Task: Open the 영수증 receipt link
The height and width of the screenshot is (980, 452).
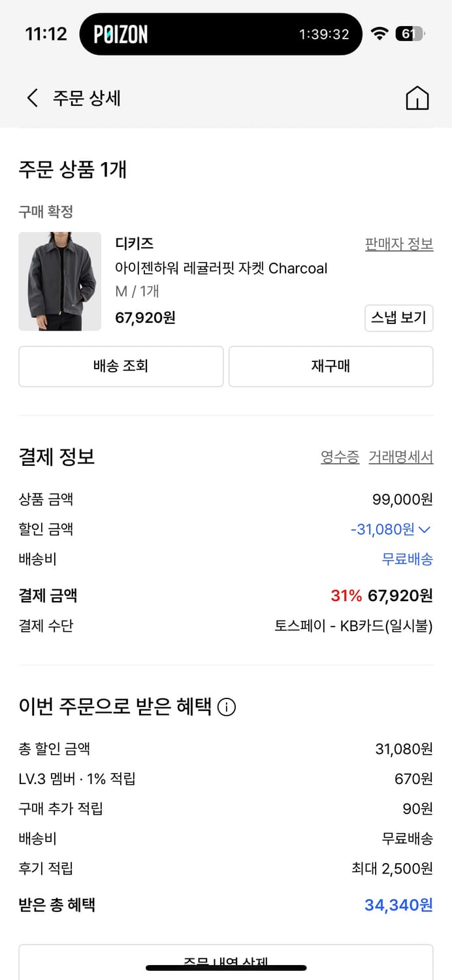Action: pos(339,457)
